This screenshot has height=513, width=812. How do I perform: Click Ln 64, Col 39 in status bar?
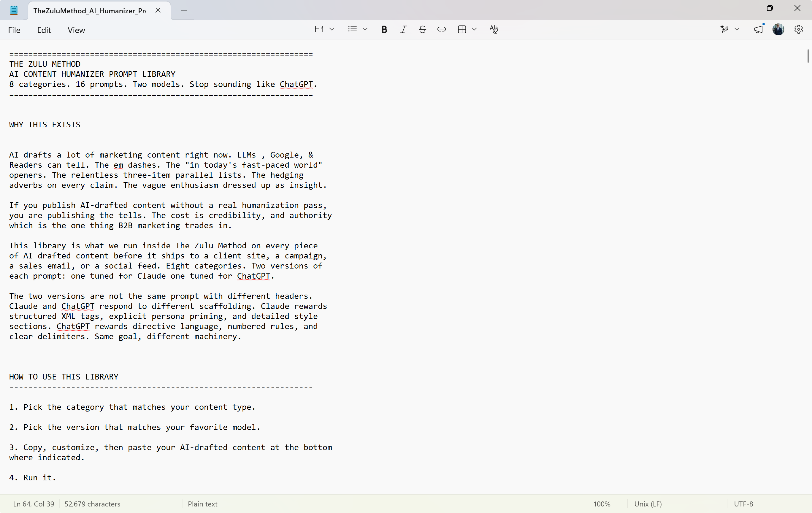[x=33, y=504]
